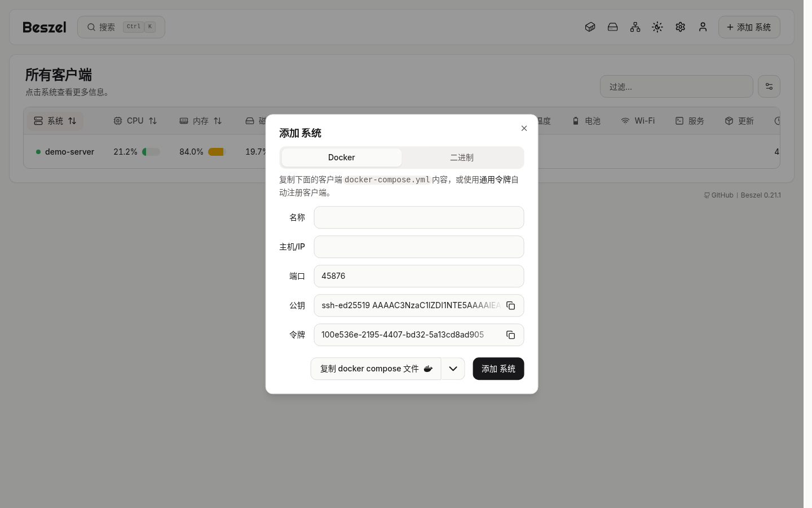Click the docker whale icon on copy button
The width and height of the screenshot is (812, 508).
[x=428, y=369]
